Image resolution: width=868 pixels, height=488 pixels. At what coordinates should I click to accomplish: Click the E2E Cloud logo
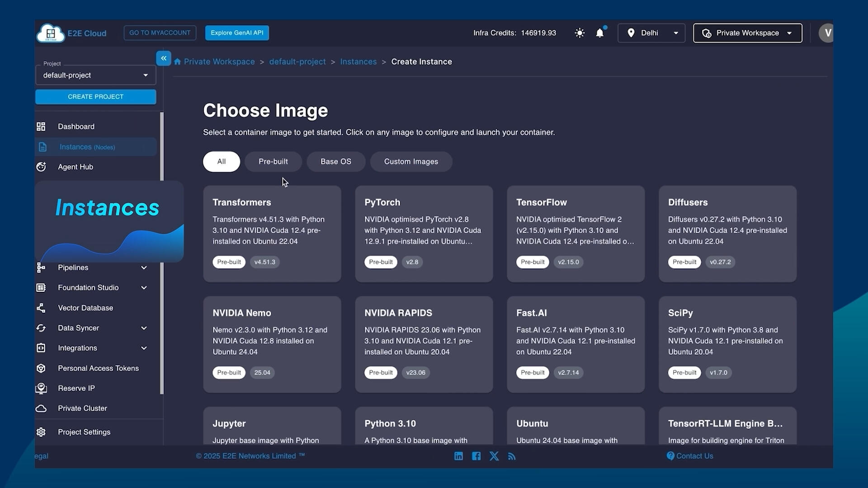[x=51, y=33]
